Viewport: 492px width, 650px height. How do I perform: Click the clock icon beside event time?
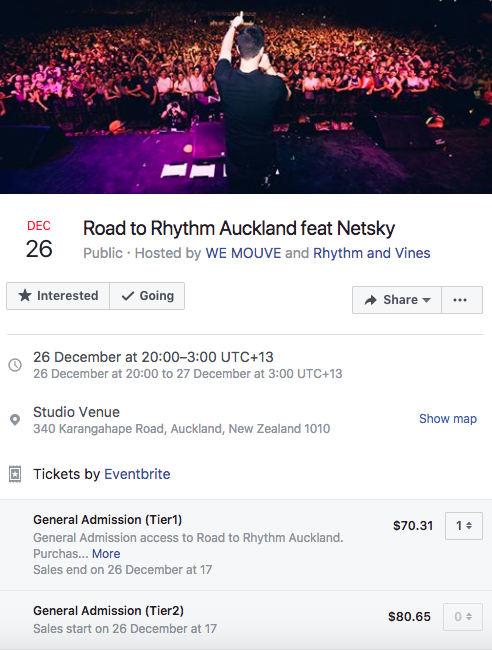point(15,365)
